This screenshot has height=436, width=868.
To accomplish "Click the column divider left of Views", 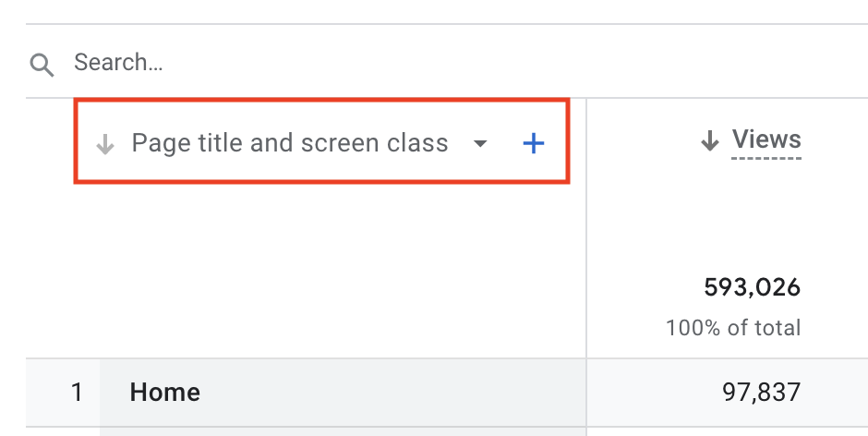I will coord(586,231).
